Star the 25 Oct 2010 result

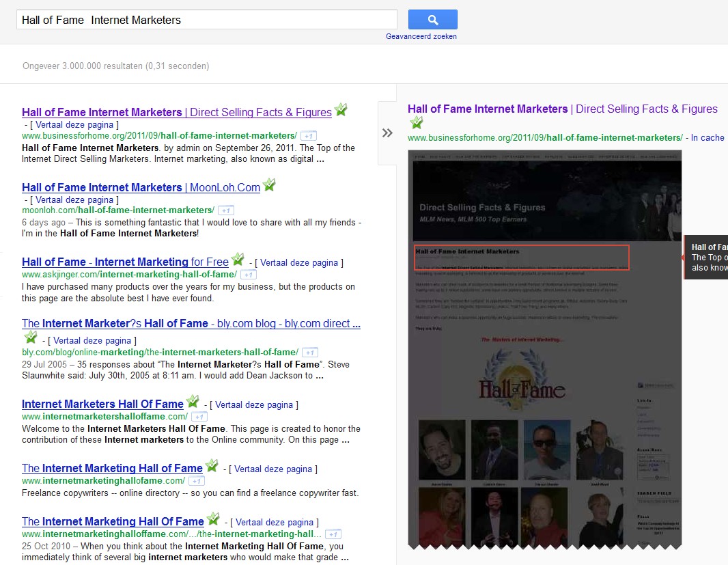[213, 519]
